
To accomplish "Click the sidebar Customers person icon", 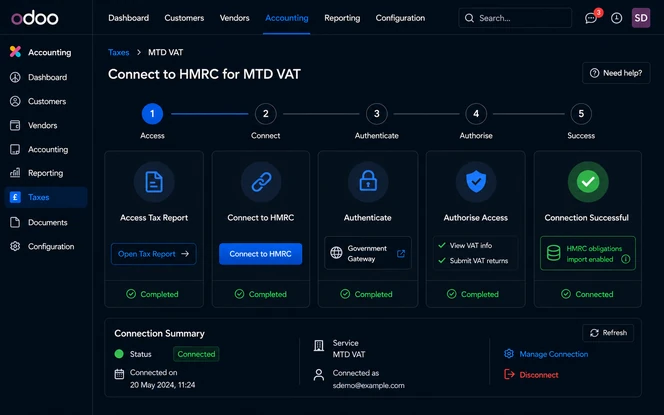I will coord(15,101).
